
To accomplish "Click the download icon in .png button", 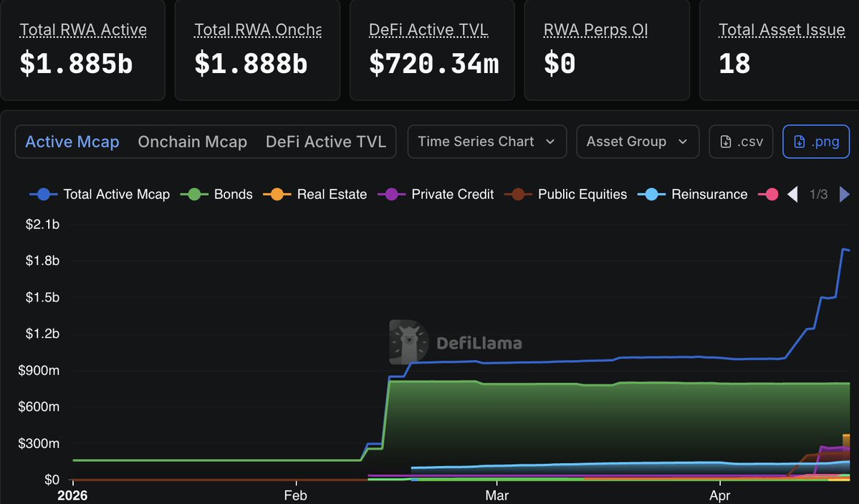I will tap(800, 142).
